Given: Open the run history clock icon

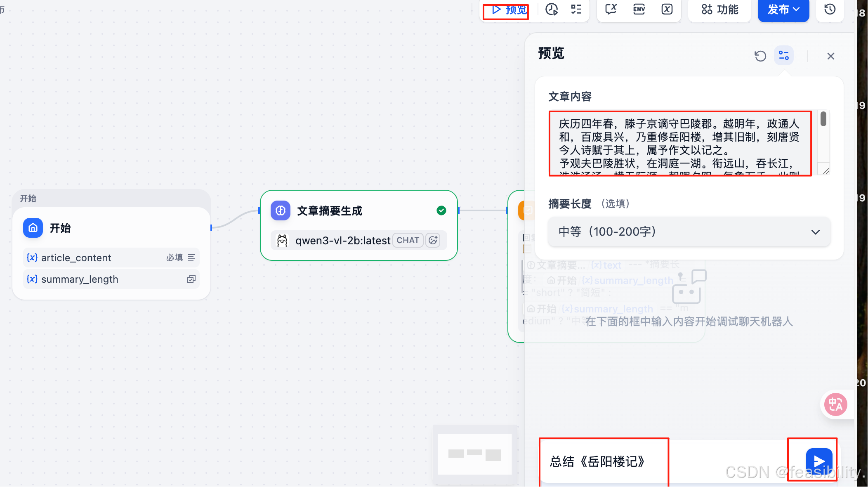Looking at the screenshot, I should (x=552, y=9).
